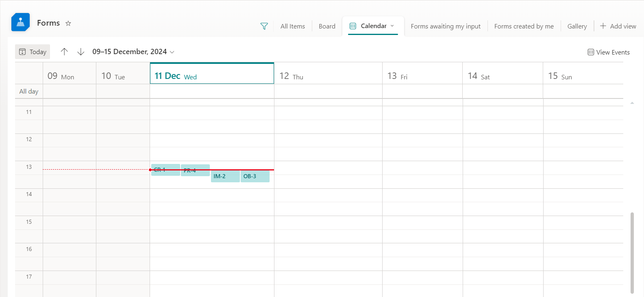Screen dimensions: 644x297
Task: Switch to All Items view
Action: (x=293, y=26)
